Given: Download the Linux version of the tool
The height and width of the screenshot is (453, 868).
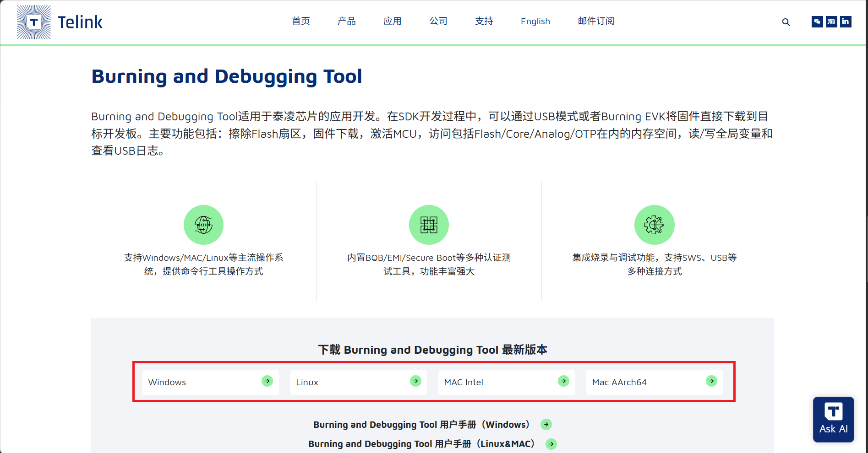Looking at the screenshot, I should pyautogui.click(x=359, y=382).
